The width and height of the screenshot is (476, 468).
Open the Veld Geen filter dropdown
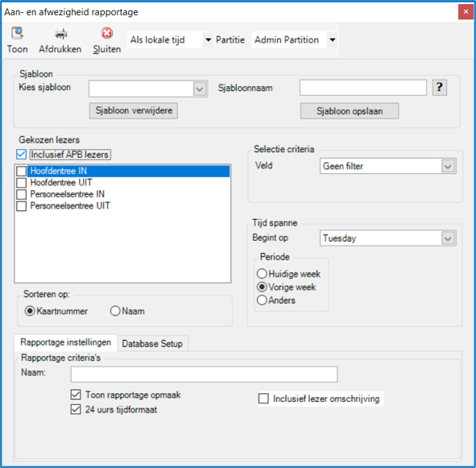pos(448,166)
